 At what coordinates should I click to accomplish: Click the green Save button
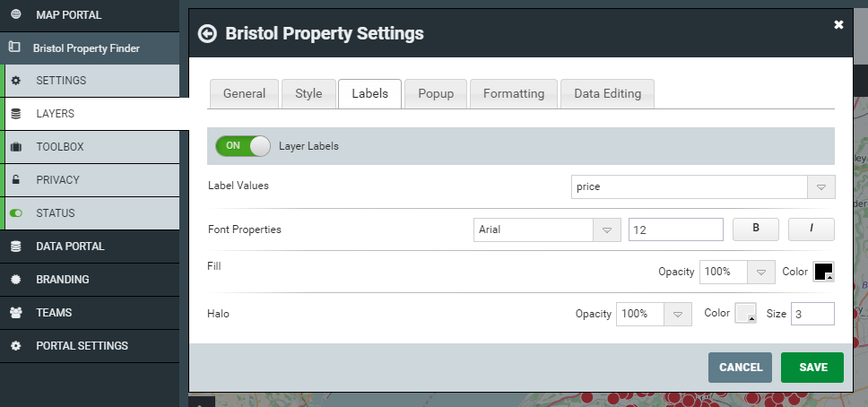[x=812, y=368]
